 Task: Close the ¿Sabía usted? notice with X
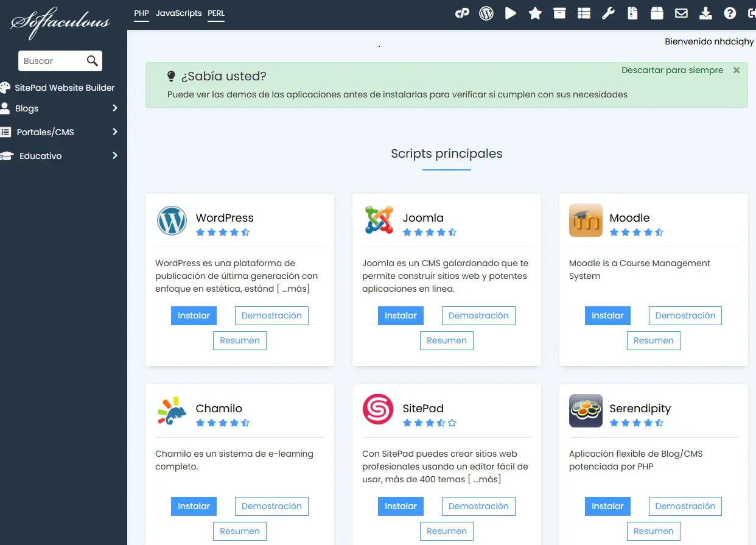click(737, 70)
